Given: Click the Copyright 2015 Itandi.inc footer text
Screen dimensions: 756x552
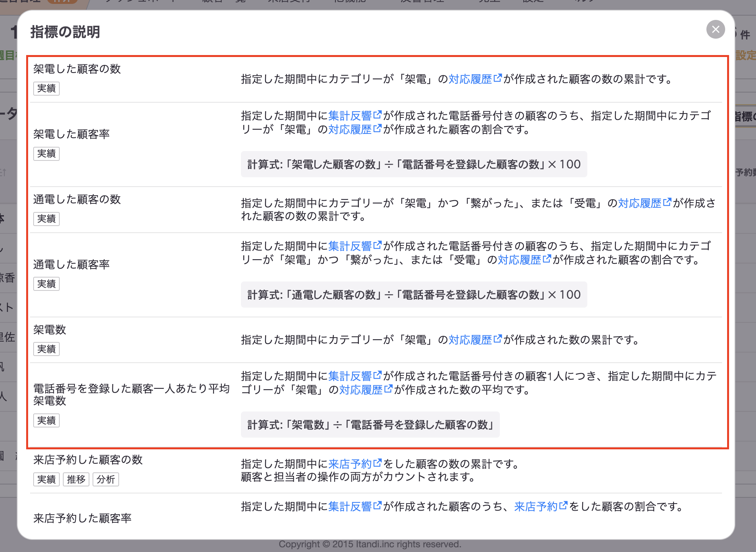Looking at the screenshot, I should pyautogui.click(x=370, y=544).
